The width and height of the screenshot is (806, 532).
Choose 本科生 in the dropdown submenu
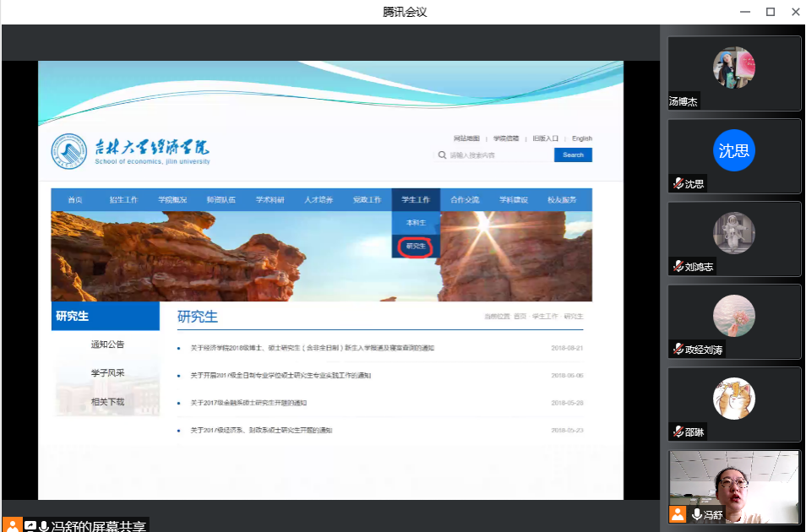[x=416, y=223]
